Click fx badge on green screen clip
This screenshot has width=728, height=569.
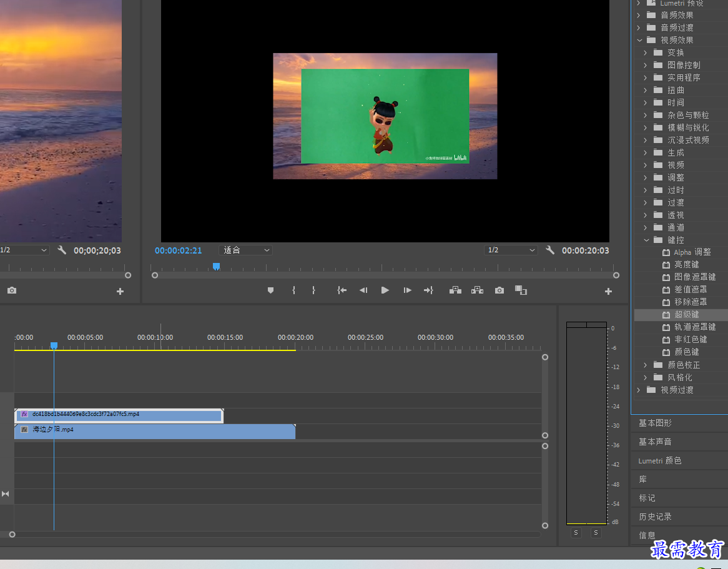(x=24, y=414)
